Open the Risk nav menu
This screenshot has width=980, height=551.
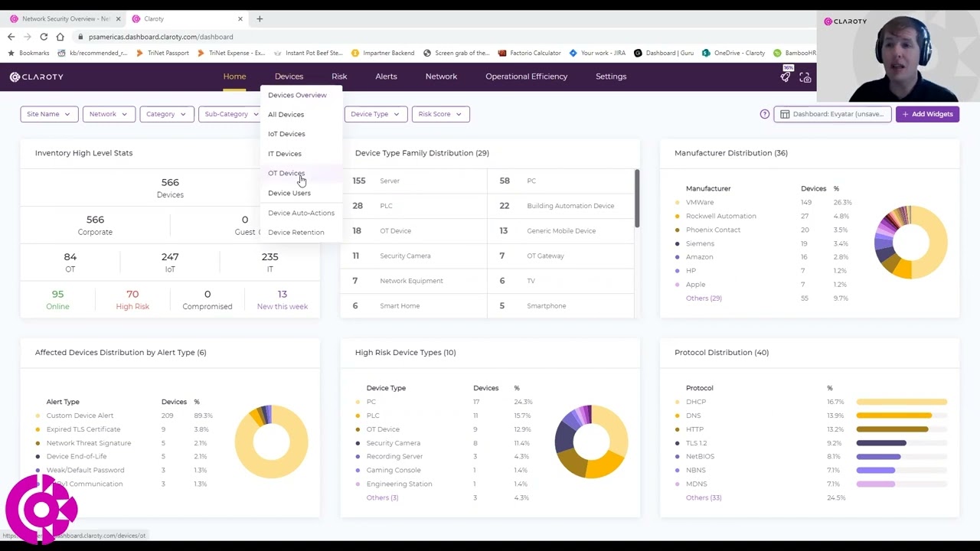[339, 77]
